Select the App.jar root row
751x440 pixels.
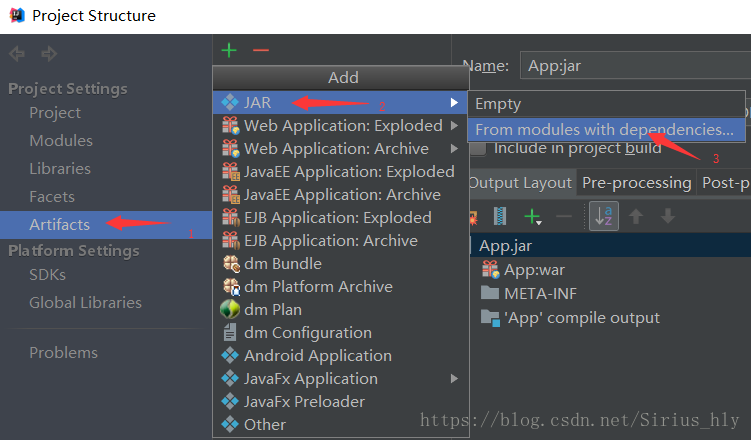click(x=609, y=245)
